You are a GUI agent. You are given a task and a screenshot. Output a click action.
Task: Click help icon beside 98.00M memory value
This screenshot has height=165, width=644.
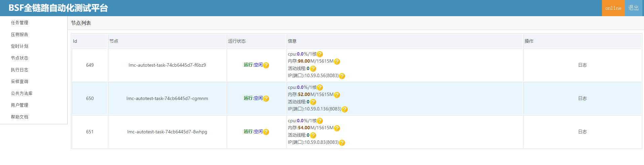[x=337, y=62]
